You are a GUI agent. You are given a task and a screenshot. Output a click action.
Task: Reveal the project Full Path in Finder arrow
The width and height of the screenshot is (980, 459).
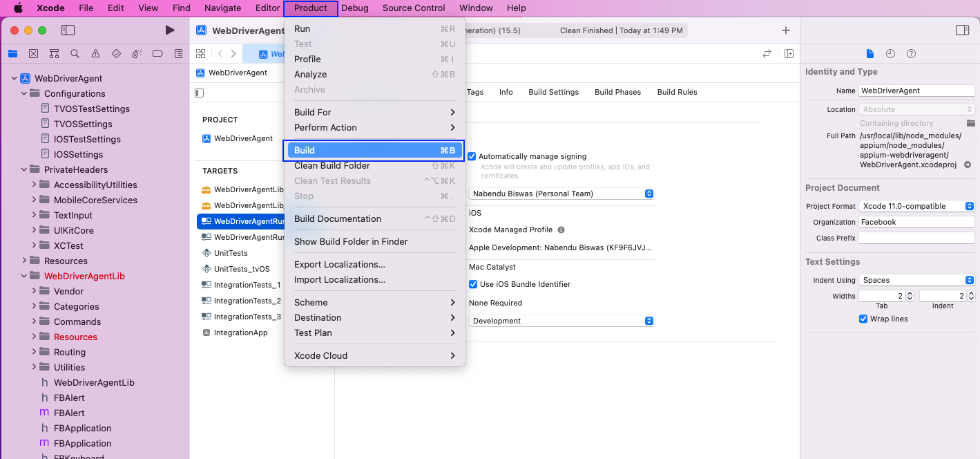[968, 165]
